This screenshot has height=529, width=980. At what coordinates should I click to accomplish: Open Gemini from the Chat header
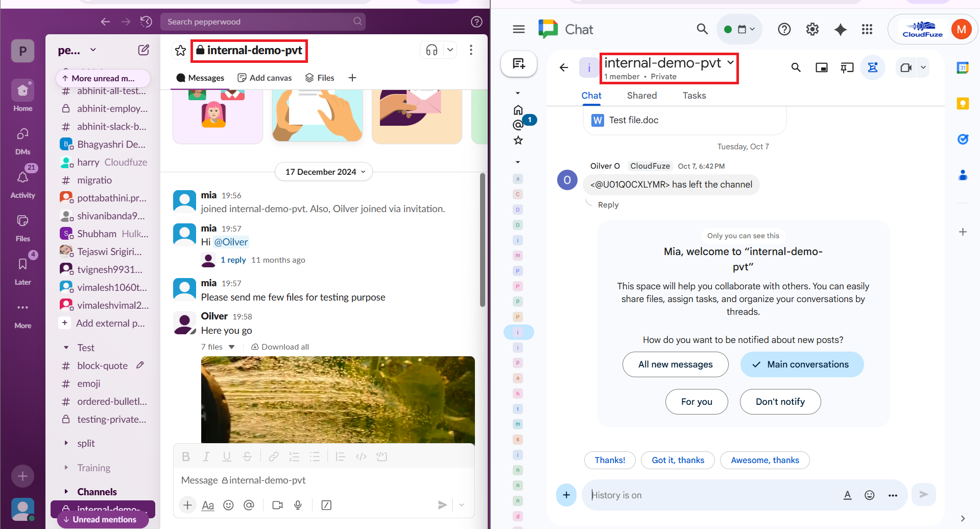pyautogui.click(x=840, y=29)
